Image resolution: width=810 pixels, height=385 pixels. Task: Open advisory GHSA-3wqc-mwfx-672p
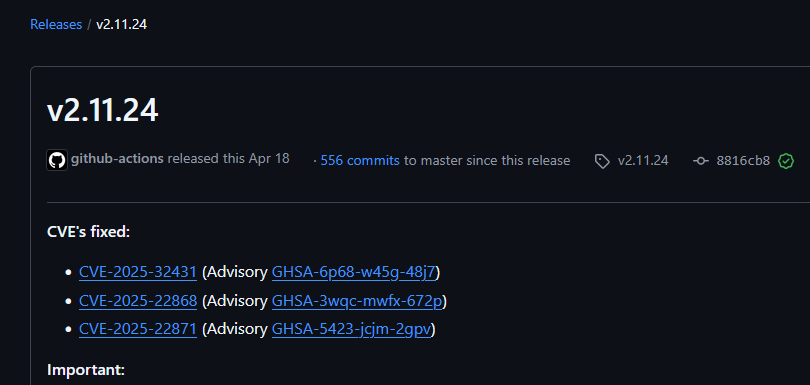click(357, 301)
